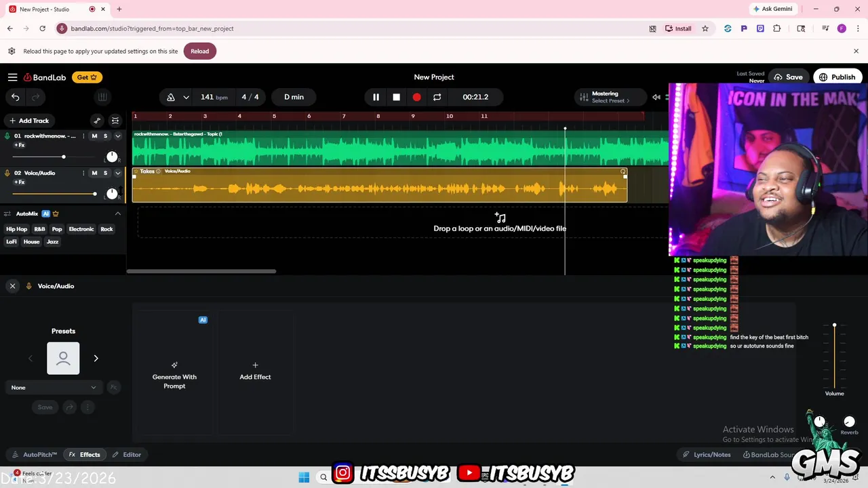This screenshot has width=868, height=488.
Task: Click the green rockwithmenow audio region
Action: (400, 148)
